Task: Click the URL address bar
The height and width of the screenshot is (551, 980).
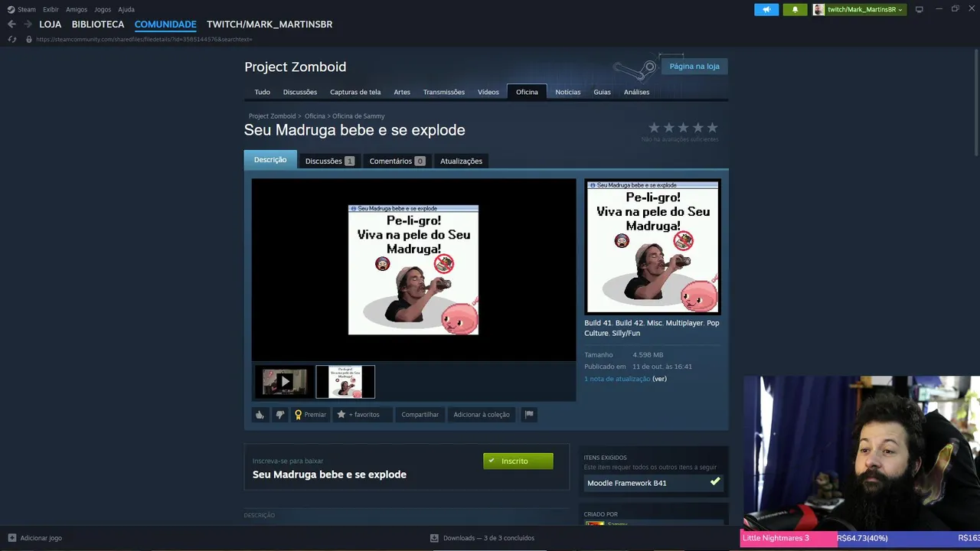Action: pyautogui.click(x=144, y=39)
